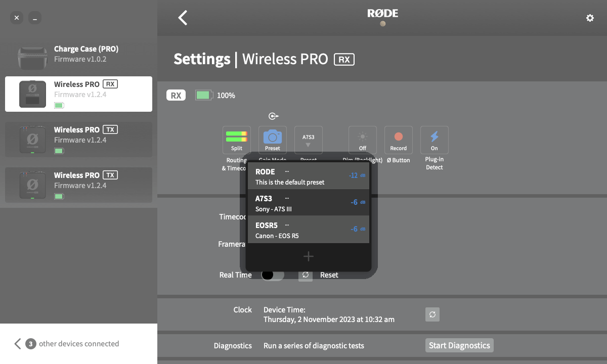Toggle the Real Time switch on
This screenshot has height=364, width=607.
click(272, 275)
